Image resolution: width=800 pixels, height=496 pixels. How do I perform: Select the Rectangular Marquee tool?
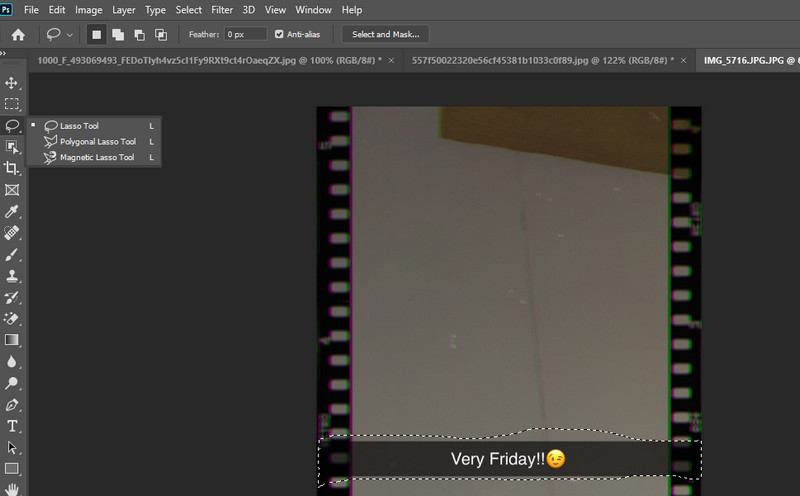coord(12,104)
